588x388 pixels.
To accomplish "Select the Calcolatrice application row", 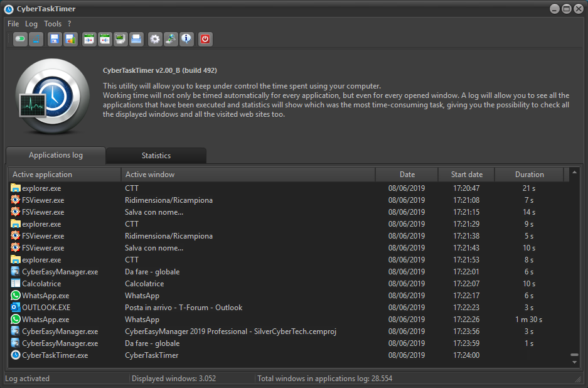I will click(289, 284).
